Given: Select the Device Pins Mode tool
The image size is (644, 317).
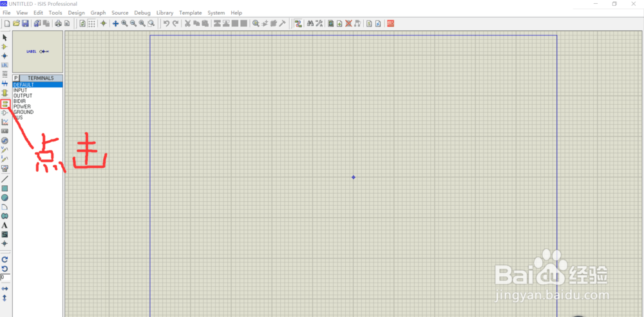Looking at the screenshot, I should tap(5, 113).
